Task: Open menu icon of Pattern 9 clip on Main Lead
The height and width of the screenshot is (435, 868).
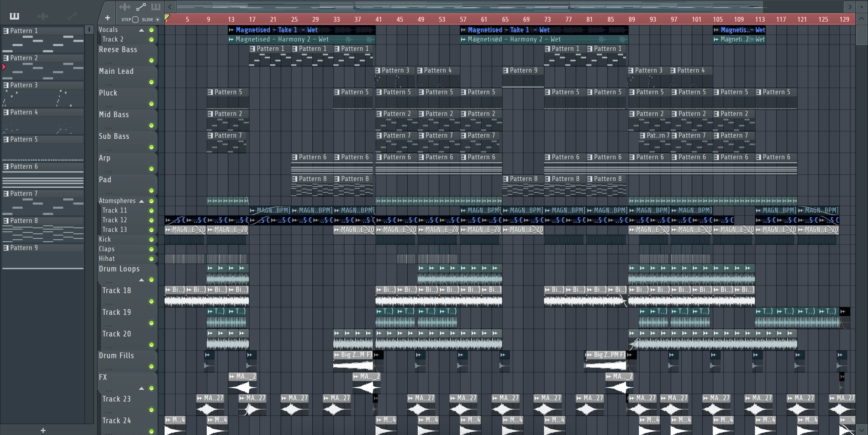Action: [505, 70]
